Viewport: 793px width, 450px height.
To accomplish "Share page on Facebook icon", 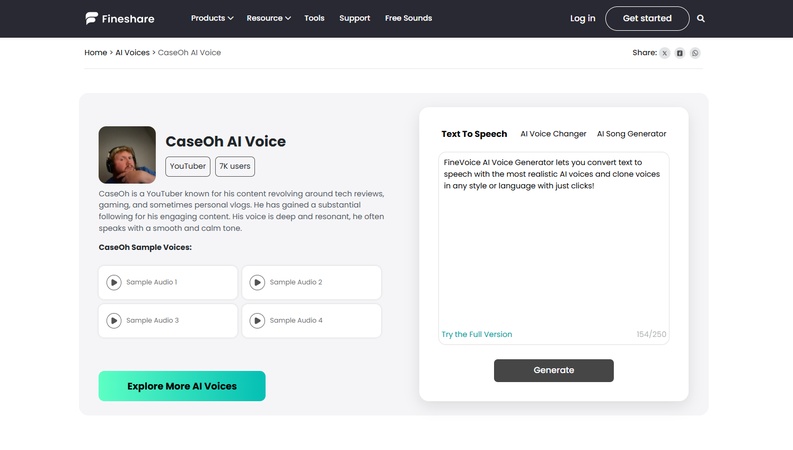I will pos(680,53).
